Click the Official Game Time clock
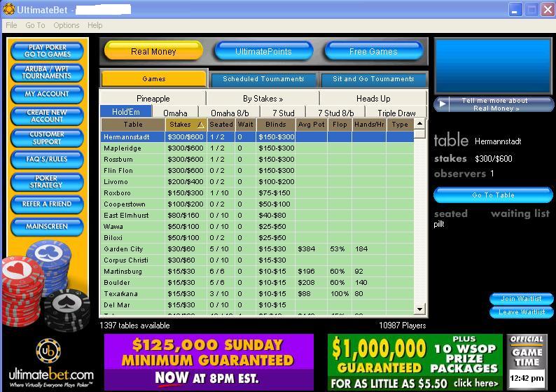 pyautogui.click(x=527, y=362)
